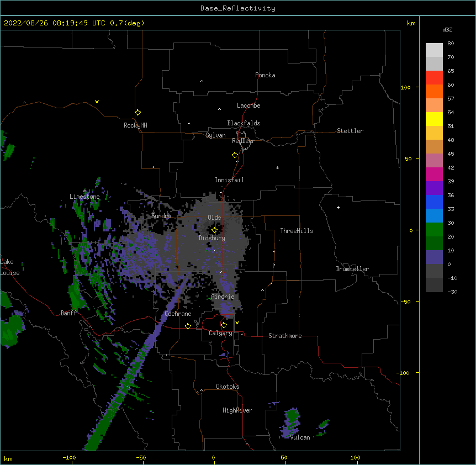Click the km unit label in top-right header

(411, 23)
